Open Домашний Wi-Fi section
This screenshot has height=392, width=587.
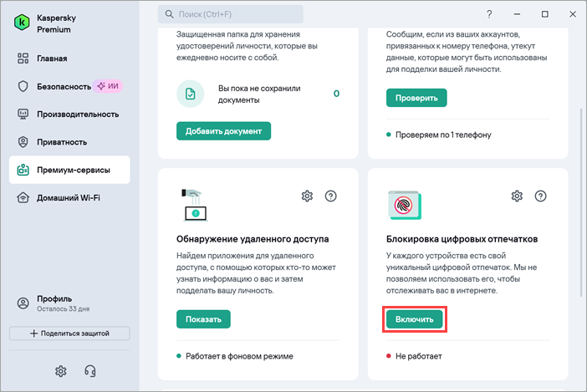[69, 197]
